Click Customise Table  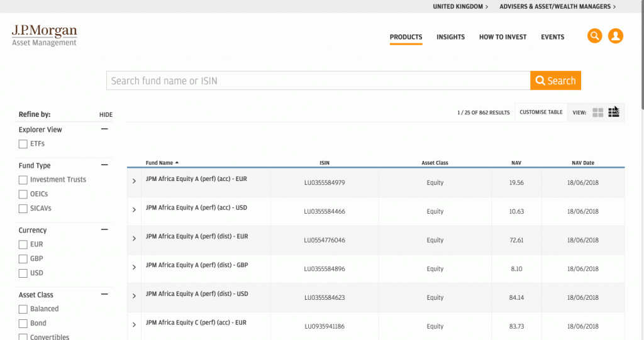(x=541, y=112)
